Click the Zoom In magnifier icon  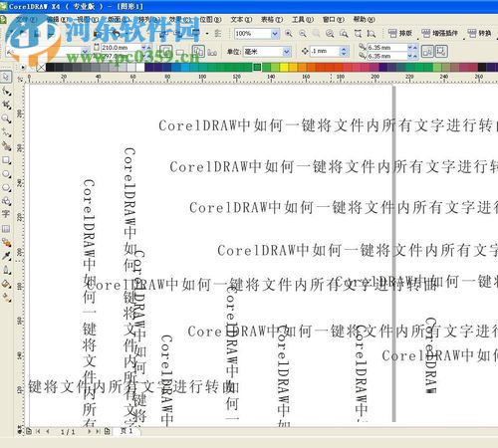pos(289,34)
